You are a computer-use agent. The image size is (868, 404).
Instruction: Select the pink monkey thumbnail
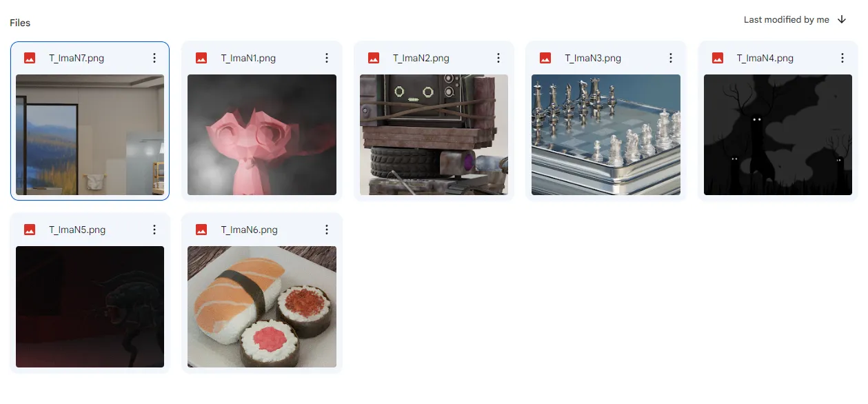[x=262, y=134]
